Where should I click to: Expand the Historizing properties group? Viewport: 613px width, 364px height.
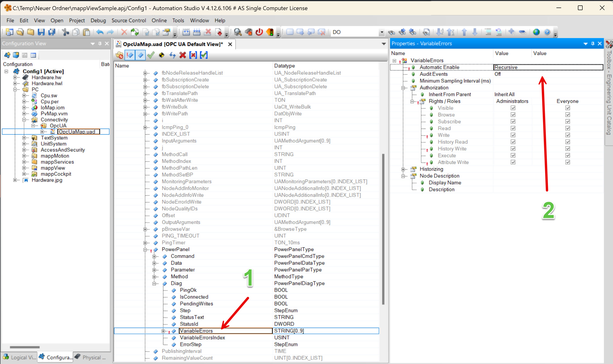(x=403, y=169)
